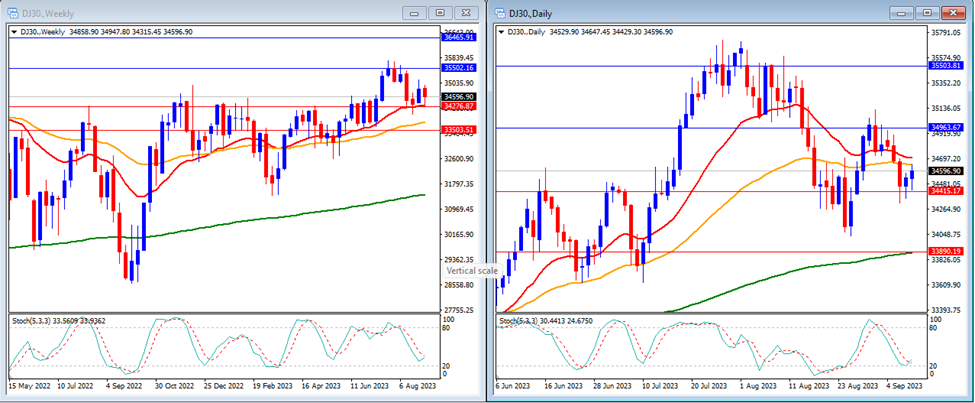The height and width of the screenshot is (403, 975).
Task: Click the 34415.17 red price label in Daily chart
Action: 946,191
